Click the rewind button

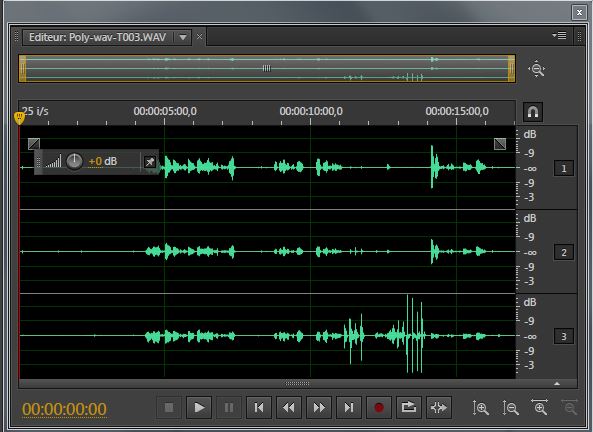point(289,407)
